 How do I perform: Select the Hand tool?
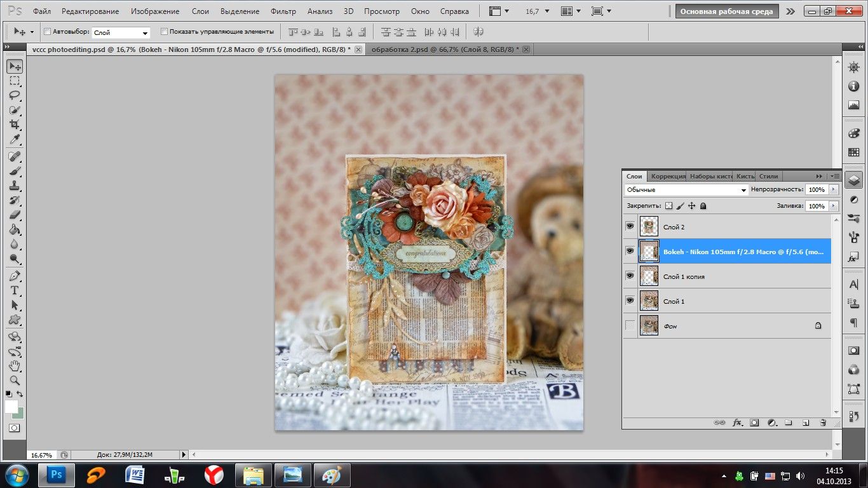click(15, 366)
